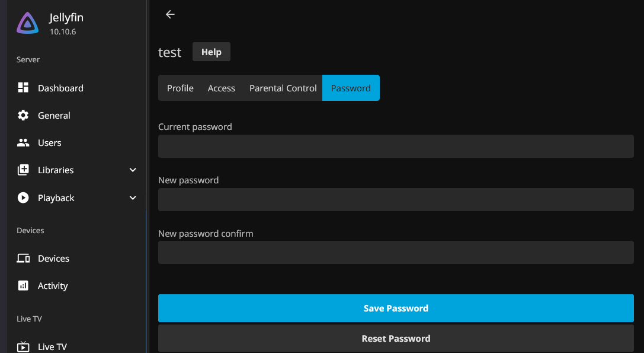Click the Devices icon in sidebar
Viewport: 644px width, 353px height.
(24, 259)
